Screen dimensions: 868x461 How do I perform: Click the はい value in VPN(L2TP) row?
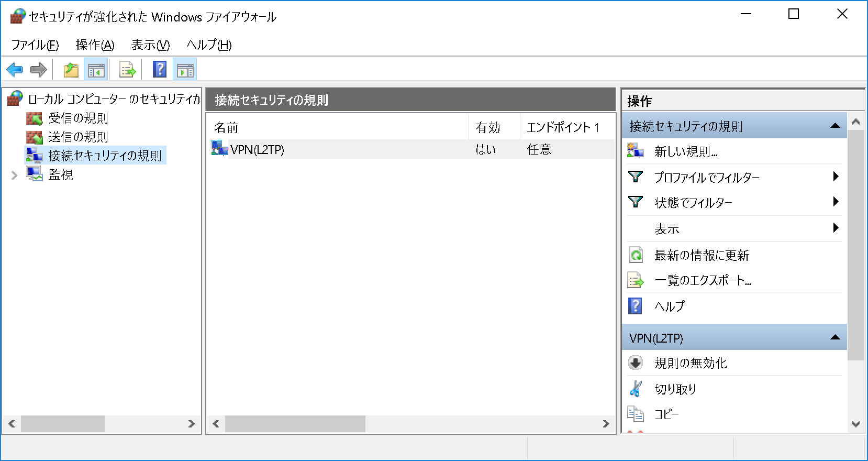(x=485, y=149)
